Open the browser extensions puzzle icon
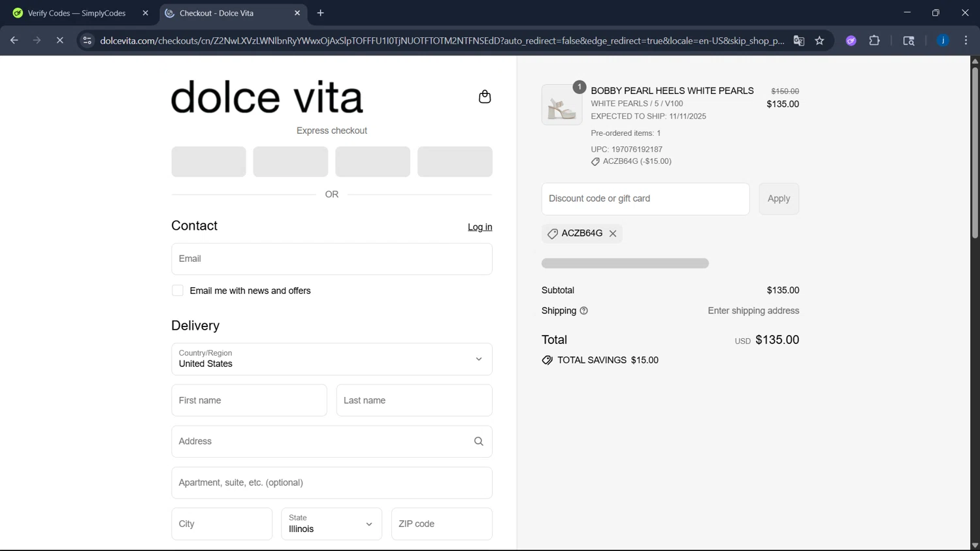980x551 pixels. pos(874,40)
